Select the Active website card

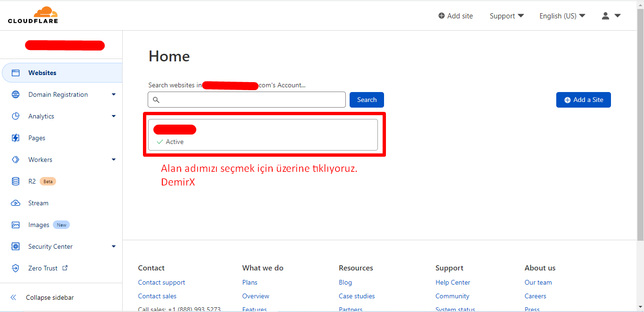coord(263,135)
